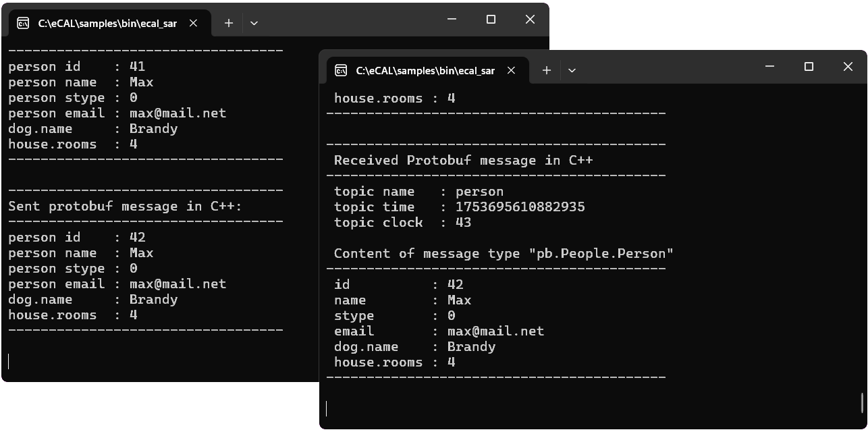Click the scrollbar thumb in the front terminal
The image size is (868, 432).
pos(863,403)
